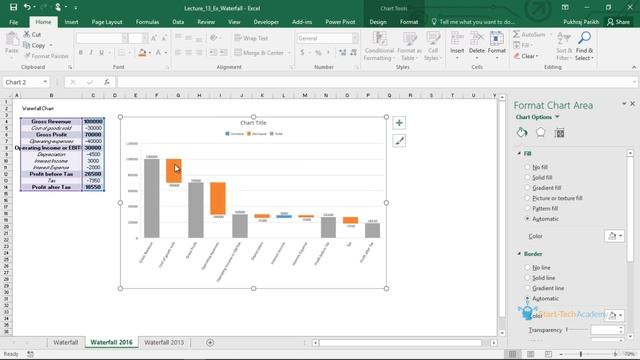Click the AutoSum sigma icon
Viewport: 640px width, 360px height.
tap(516, 35)
